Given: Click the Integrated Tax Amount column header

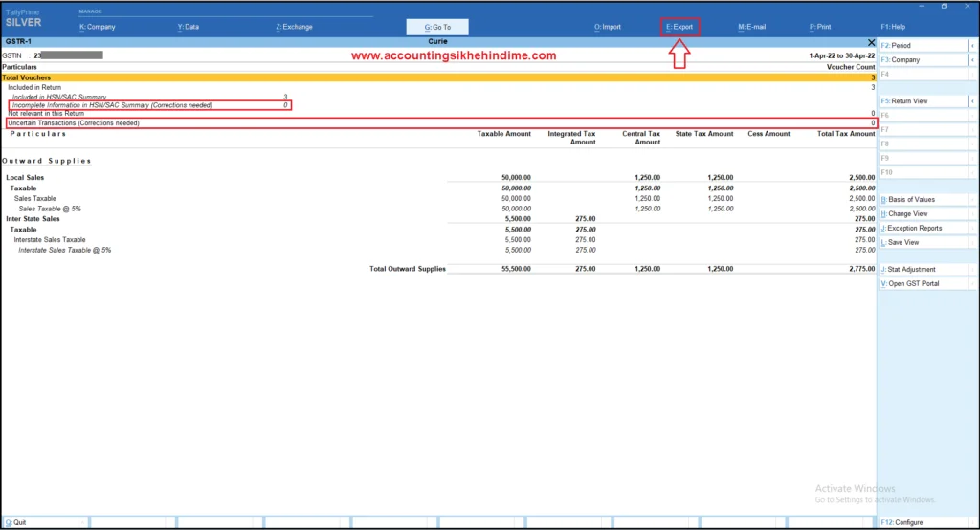Looking at the screenshot, I should pyautogui.click(x=571, y=138).
